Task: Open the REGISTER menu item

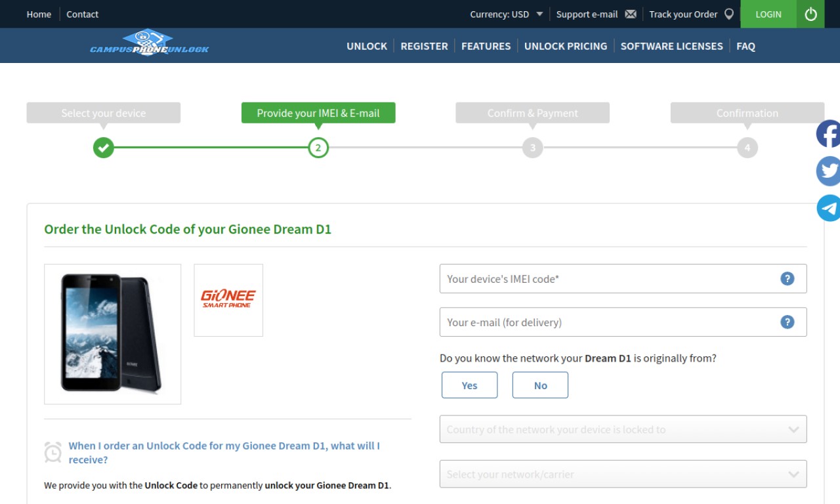Action: pyautogui.click(x=424, y=46)
